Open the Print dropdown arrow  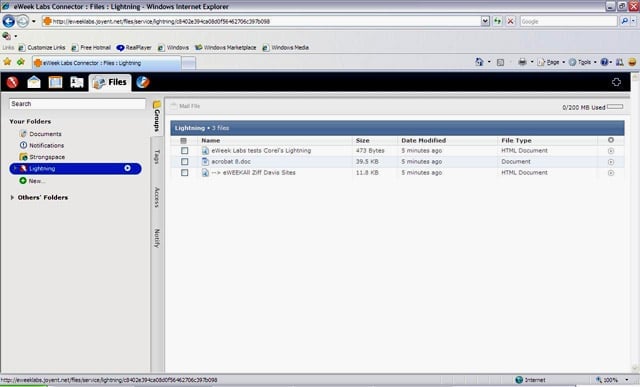click(x=532, y=62)
